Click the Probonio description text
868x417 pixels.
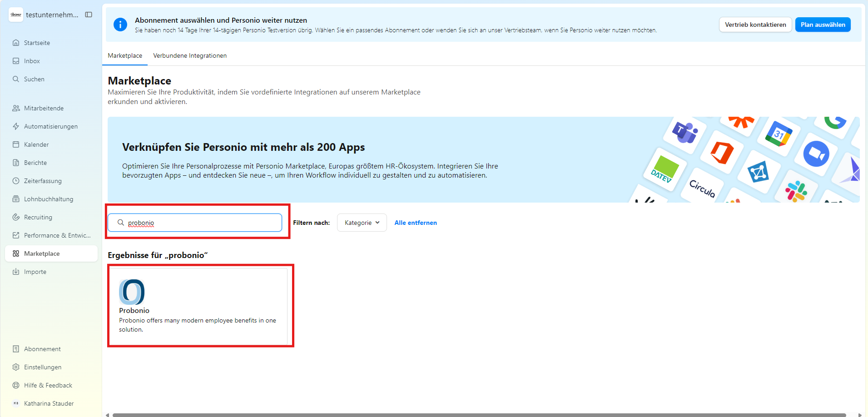tap(198, 325)
